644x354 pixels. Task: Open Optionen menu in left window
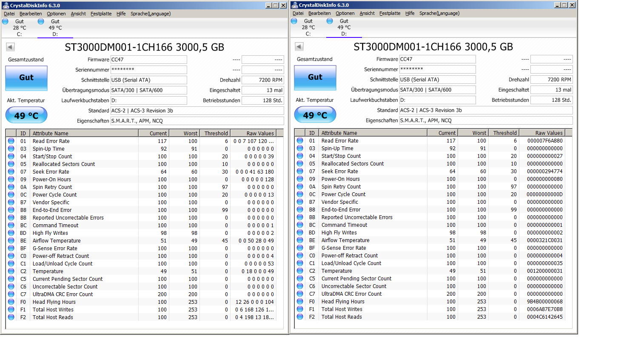pos(56,14)
